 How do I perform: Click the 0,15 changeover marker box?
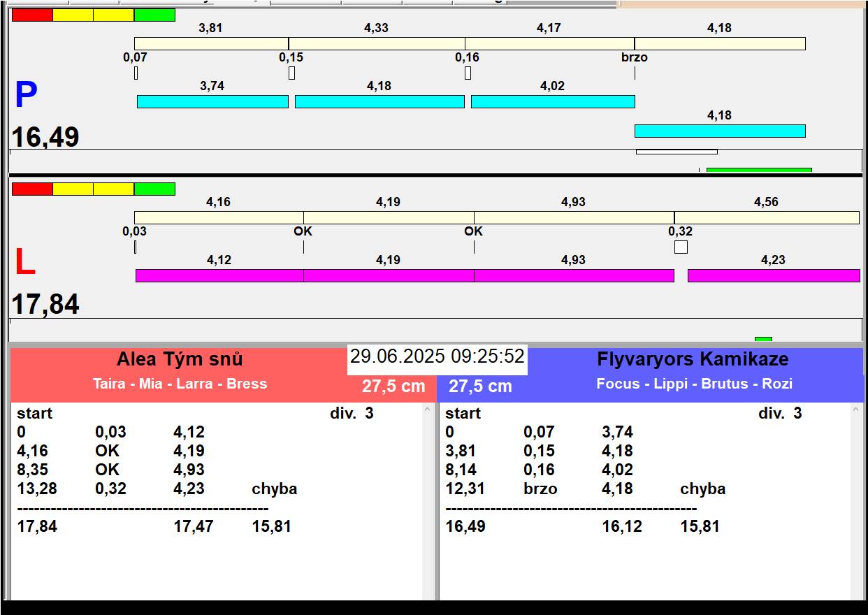click(x=291, y=73)
